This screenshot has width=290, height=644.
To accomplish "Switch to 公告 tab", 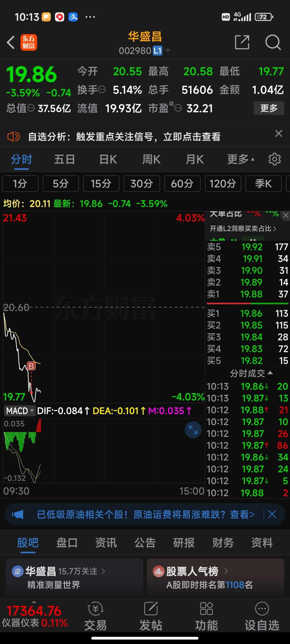I will click(x=145, y=543).
